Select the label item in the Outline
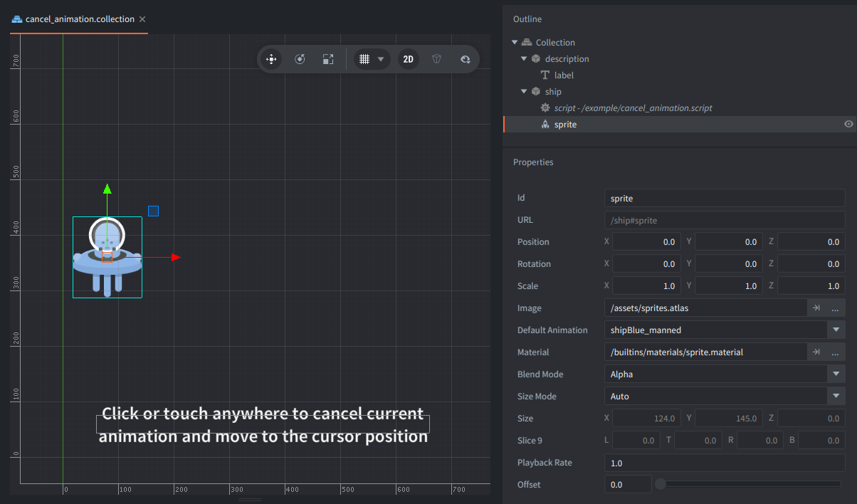857x504 pixels. (564, 75)
